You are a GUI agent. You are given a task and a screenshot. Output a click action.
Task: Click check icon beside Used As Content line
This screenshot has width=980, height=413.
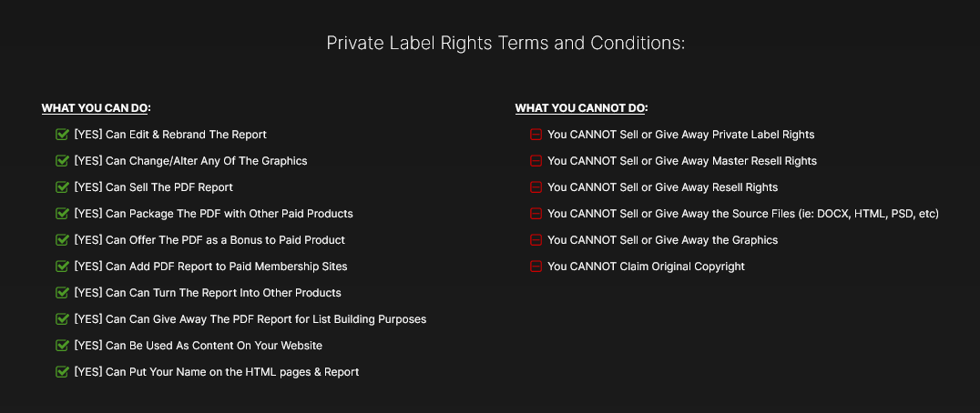[62, 346]
